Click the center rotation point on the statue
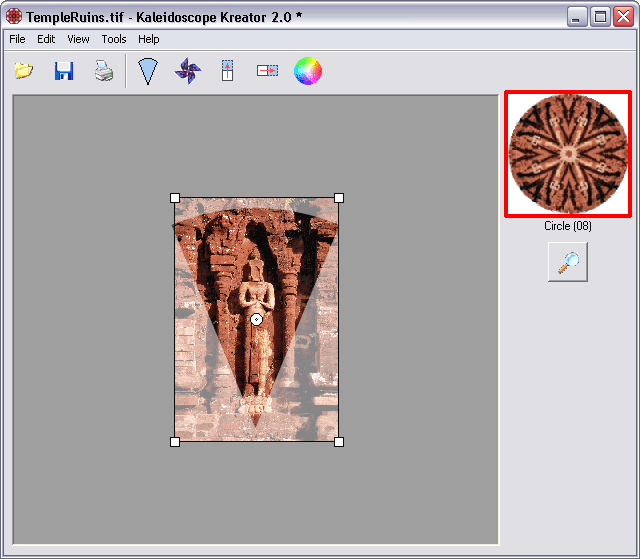640x559 pixels. pyautogui.click(x=257, y=319)
